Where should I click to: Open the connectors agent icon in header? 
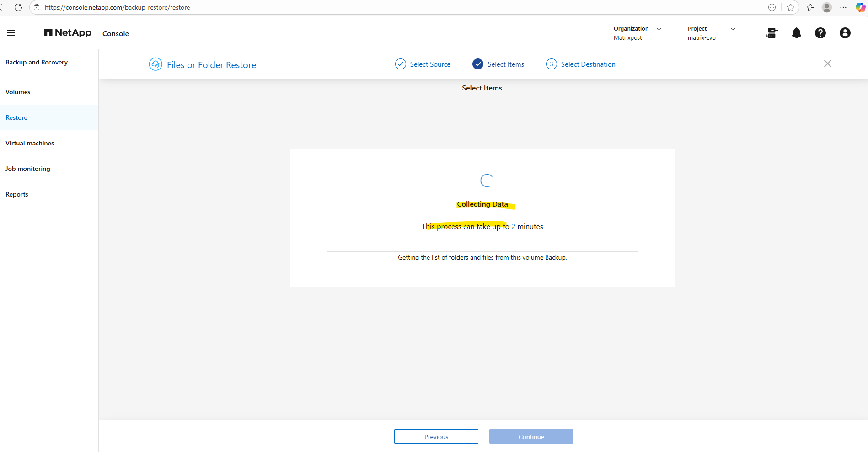[772, 33]
